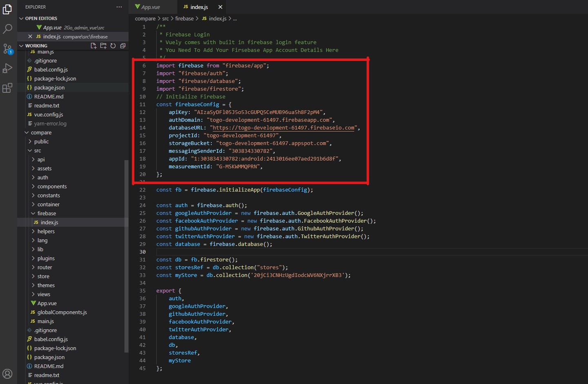Screen dimensions: 588x384
Task: Open the Accounts menu in Activity Bar
Action: coord(8,373)
